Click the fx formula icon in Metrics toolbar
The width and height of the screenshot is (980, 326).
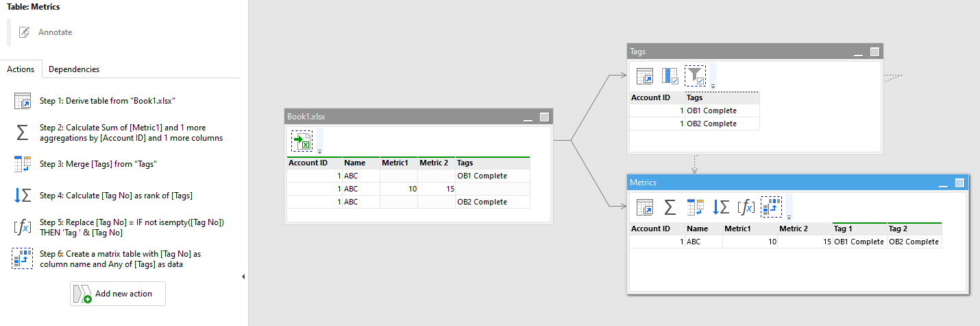point(746,206)
